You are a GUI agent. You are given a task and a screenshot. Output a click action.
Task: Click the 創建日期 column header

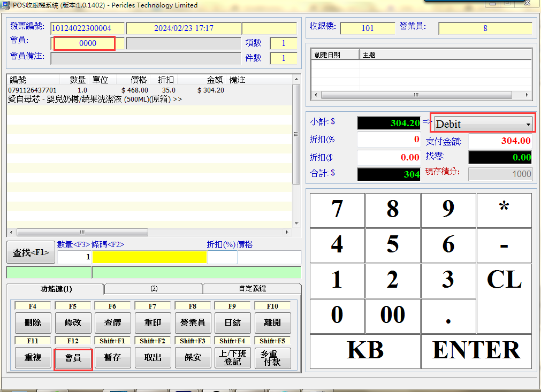[x=336, y=55]
